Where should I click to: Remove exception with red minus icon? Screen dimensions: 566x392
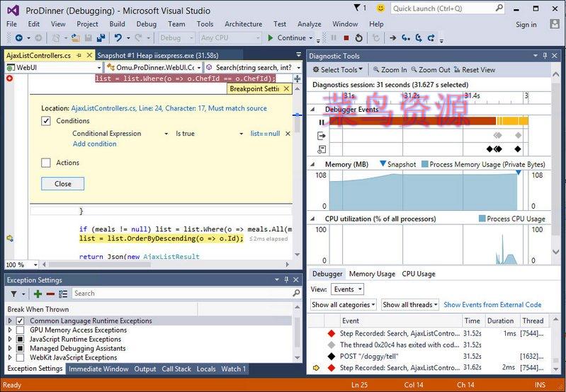click(x=50, y=294)
